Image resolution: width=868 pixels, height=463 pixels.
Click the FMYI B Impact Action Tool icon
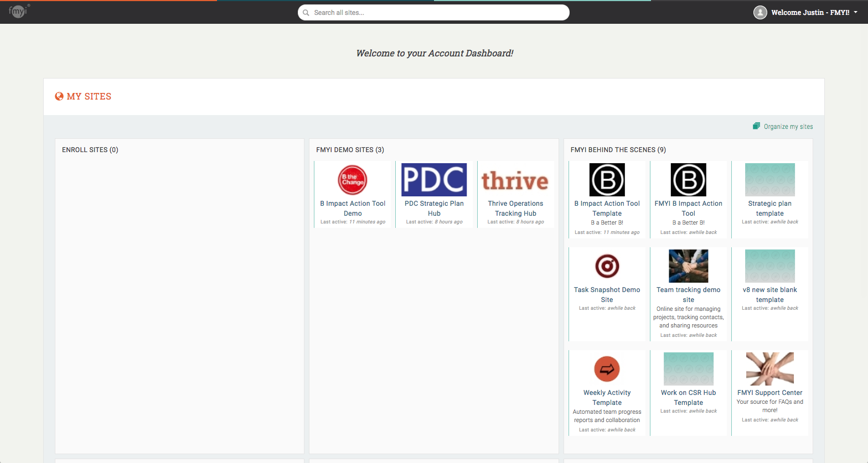(x=688, y=180)
